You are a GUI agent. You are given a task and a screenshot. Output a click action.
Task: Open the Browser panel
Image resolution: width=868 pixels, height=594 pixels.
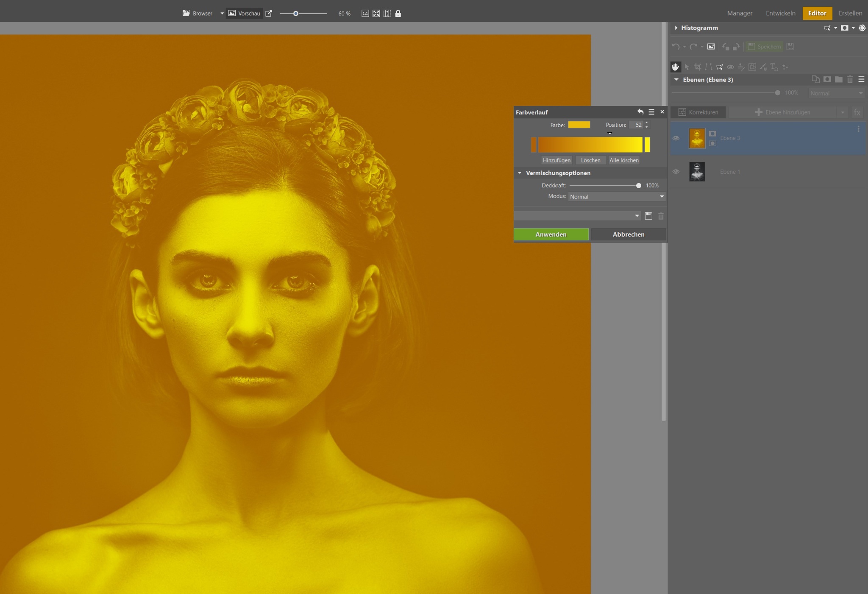pos(198,14)
